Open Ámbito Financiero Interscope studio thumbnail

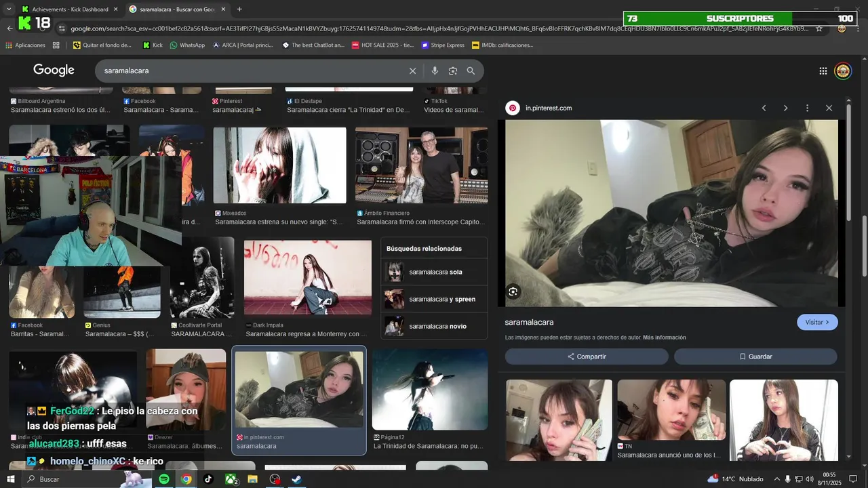[421, 165]
